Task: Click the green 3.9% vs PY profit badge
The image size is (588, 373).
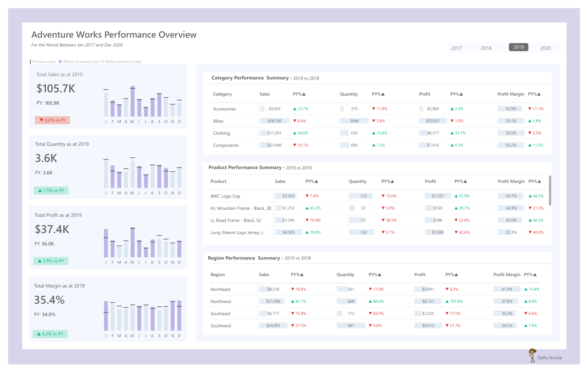Action: (51, 261)
